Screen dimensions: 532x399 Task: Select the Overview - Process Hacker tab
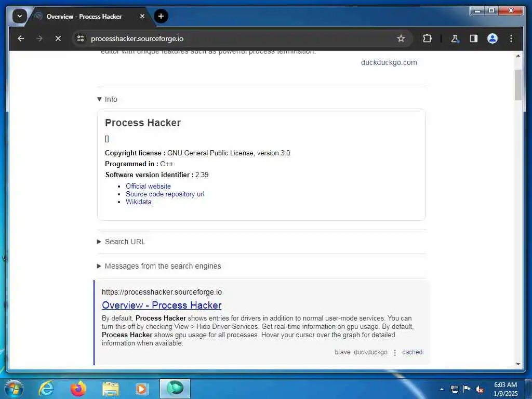(x=84, y=16)
